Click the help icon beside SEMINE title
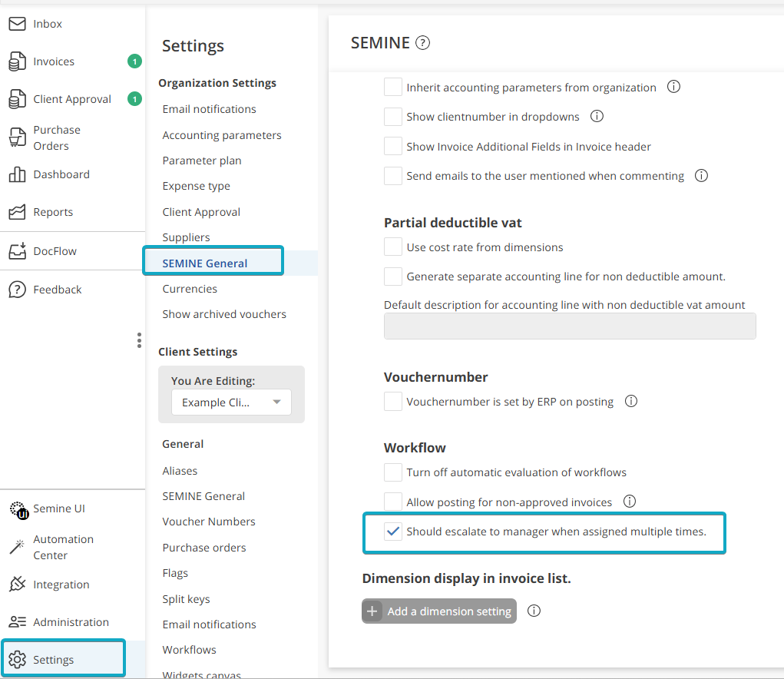The height and width of the screenshot is (679, 784). [x=422, y=43]
